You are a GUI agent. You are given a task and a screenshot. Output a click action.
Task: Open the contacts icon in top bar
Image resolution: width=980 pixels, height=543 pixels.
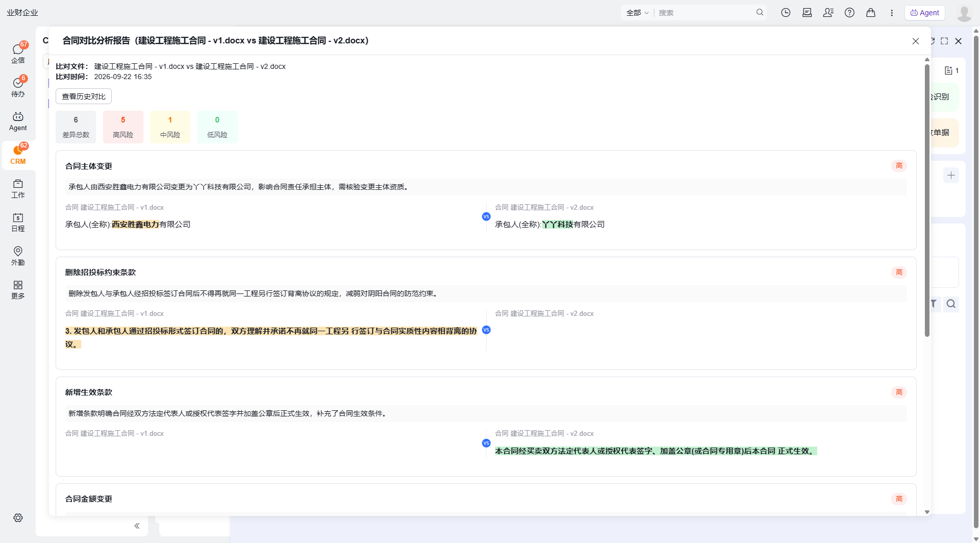click(x=828, y=13)
